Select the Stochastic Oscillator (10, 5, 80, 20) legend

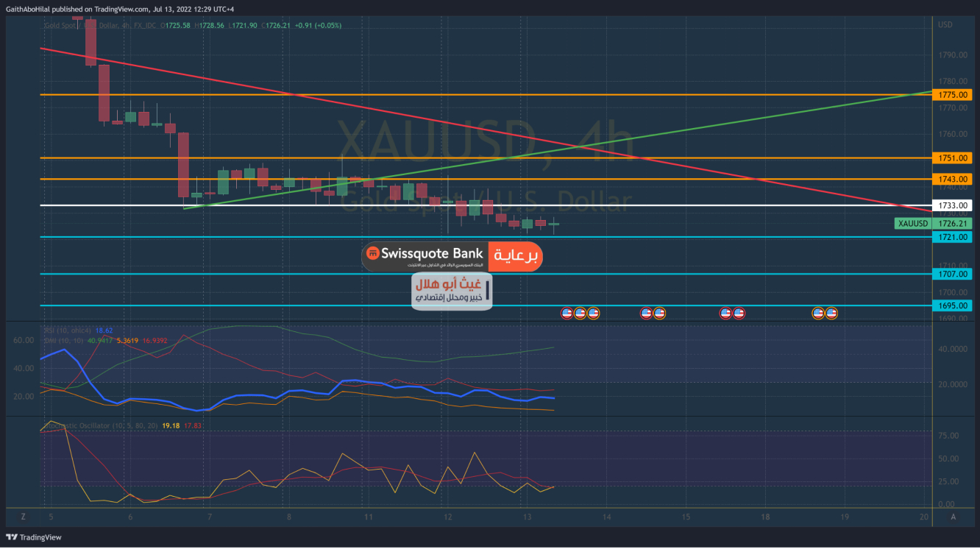click(101, 425)
